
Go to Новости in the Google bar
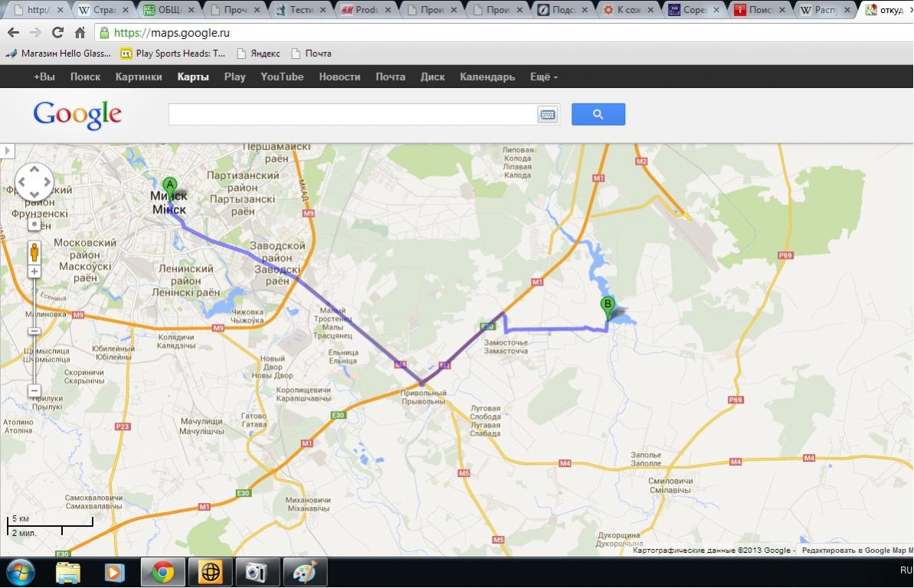(x=339, y=77)
